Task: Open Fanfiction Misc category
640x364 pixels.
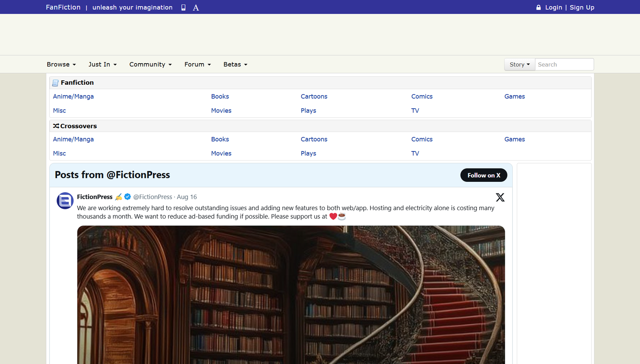Action: [x=59, y=111]
